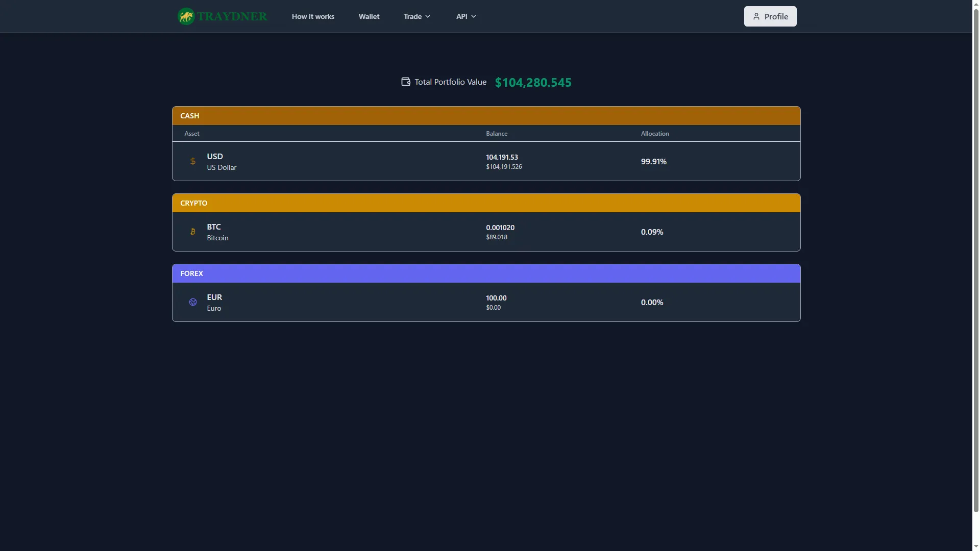Viewport: 980px width, 551px height.
Task: Click the Asset column header
Action: [192, 134]
